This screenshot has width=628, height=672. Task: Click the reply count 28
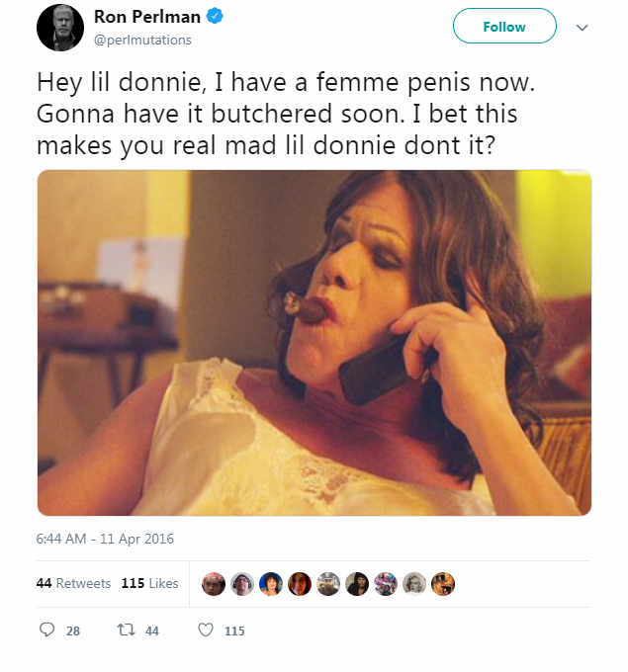click(x=73, y=630)
